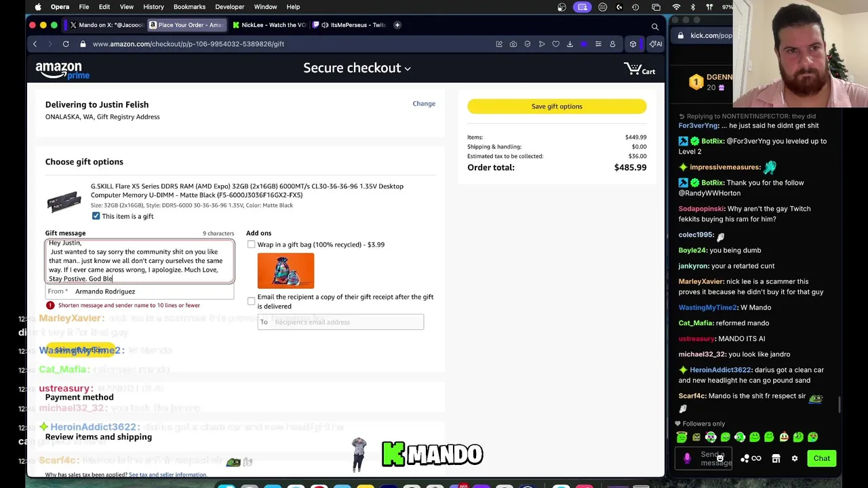The width and height of the screenshot is (868, 488).
Task: Reload the Amazon checkout page
Action: (66, 44)
